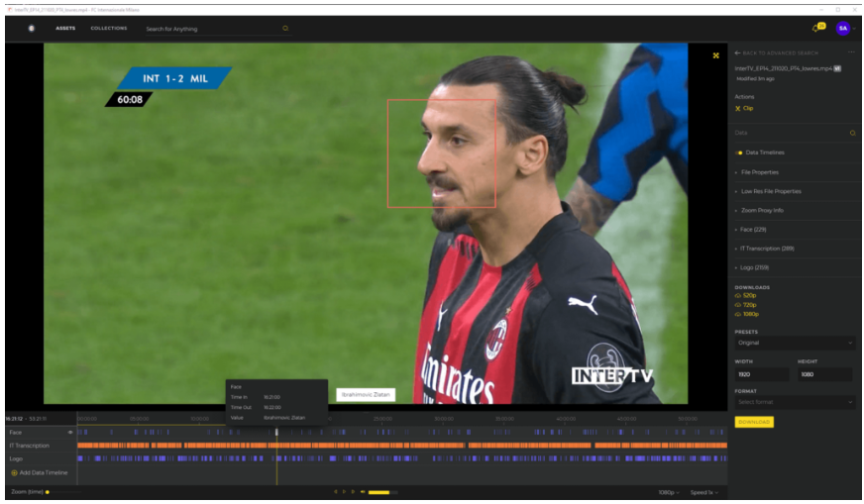Open the notifications bell
Screen dimensions: 864x504
tap(816, 28)
